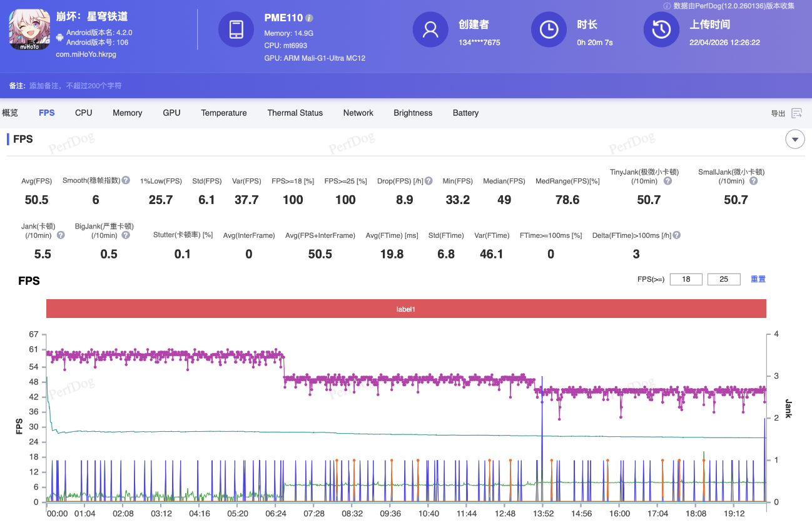
Task: Click the export icon next to 导出
Action: click(x=796, y=113)
